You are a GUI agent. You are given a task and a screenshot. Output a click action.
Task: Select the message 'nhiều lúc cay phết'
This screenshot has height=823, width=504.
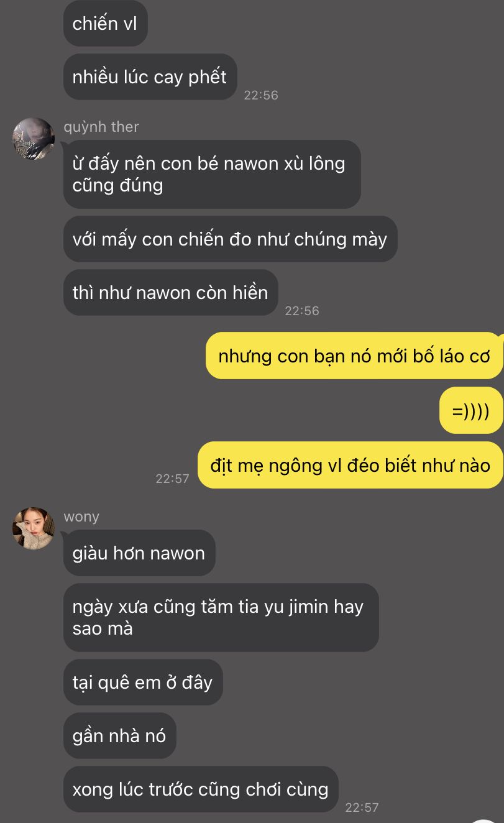[x=150, y=77]
